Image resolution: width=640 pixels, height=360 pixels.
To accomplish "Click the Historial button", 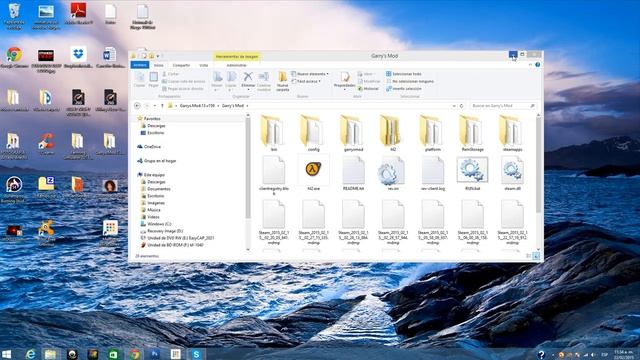I will (x=368, y=89).
